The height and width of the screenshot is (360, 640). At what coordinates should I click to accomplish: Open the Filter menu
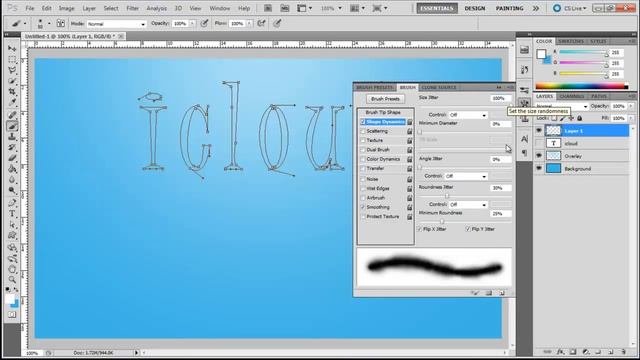coord(132,8)
